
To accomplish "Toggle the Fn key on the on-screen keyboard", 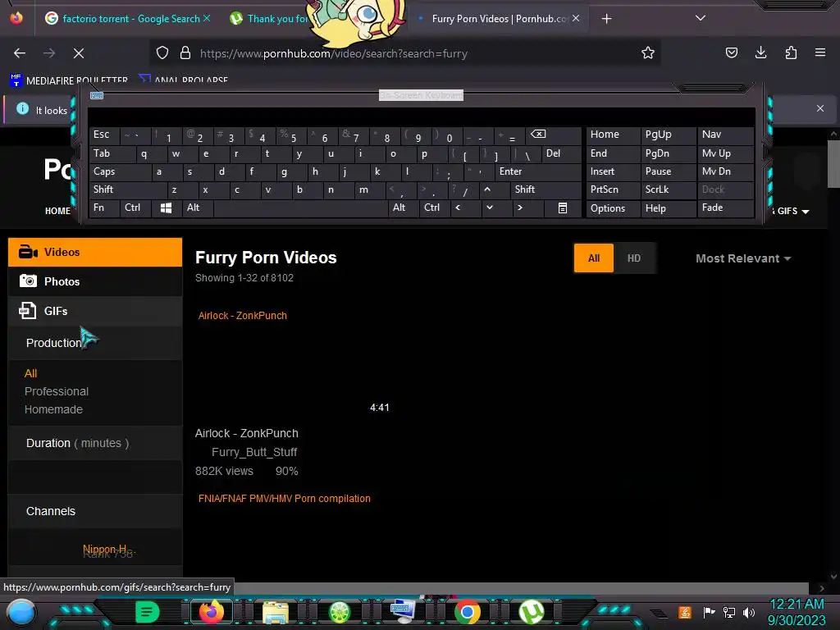I will (x=104, y=208).
